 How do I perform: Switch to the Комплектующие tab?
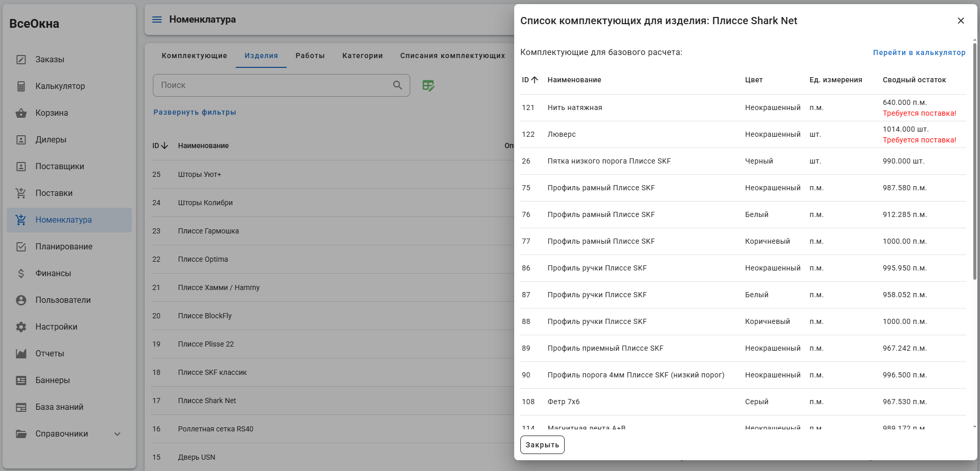[194, 56]
